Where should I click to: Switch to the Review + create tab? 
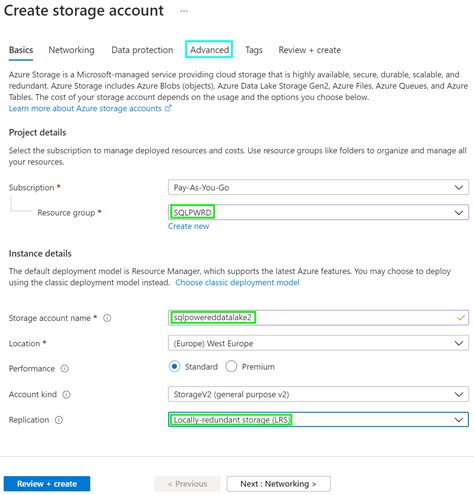310,50
